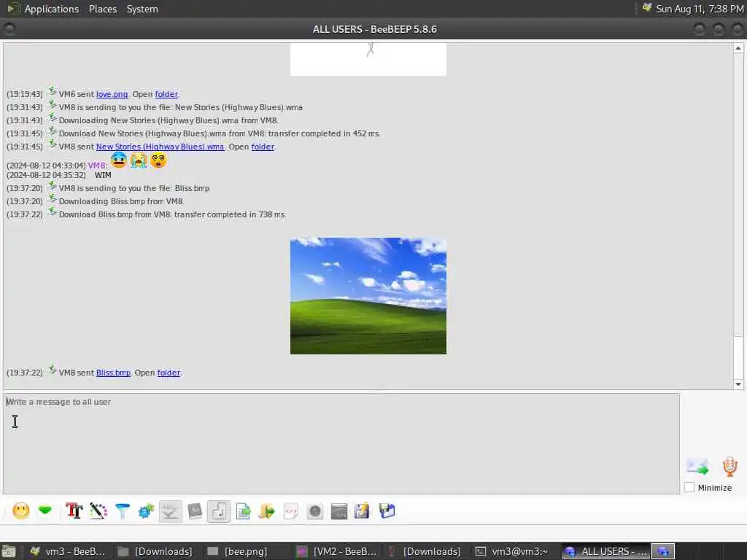Click the sweating blue-faced emoji from VM8
747x560 pixels.
click(x=119, y=160)
